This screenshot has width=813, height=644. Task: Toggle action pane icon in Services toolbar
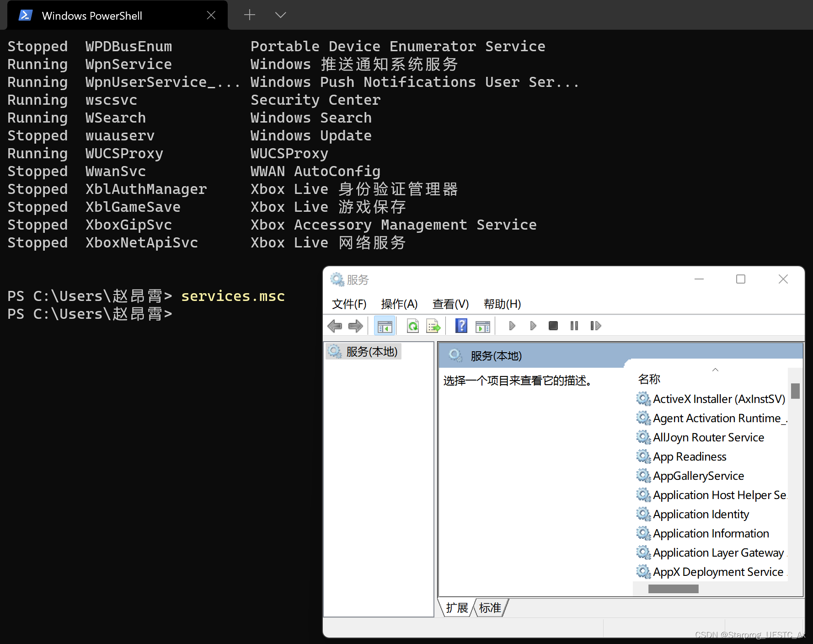click(x=482, y=326)
